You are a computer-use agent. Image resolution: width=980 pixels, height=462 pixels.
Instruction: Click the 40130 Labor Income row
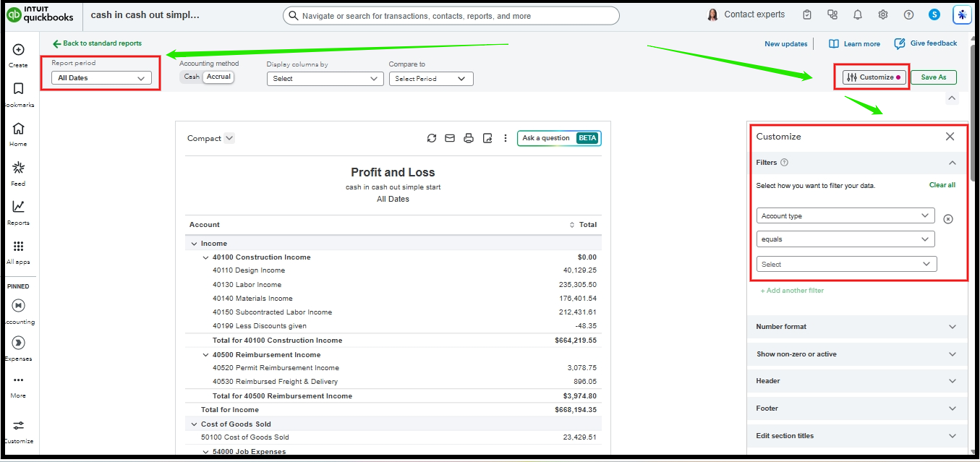[393, 285]
